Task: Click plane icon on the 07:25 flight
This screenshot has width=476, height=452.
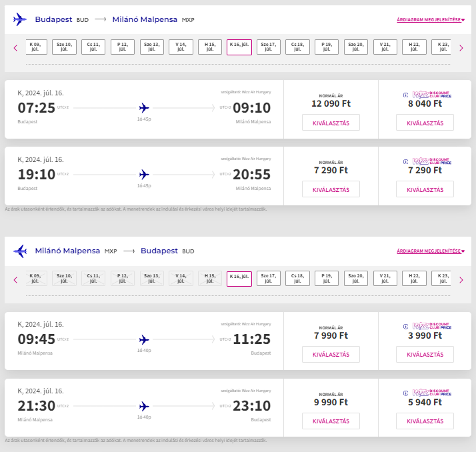Action: pos(144,108)
